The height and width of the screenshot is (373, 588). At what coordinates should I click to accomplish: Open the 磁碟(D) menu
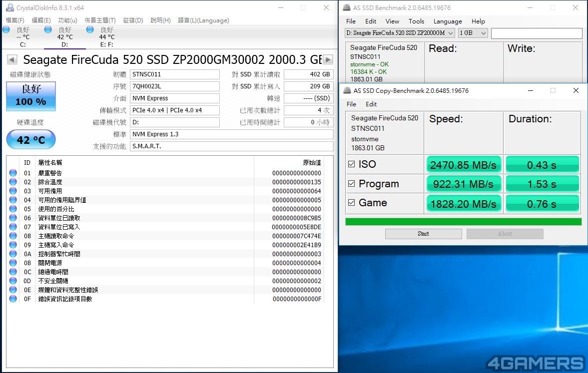[x=133, y=20]
